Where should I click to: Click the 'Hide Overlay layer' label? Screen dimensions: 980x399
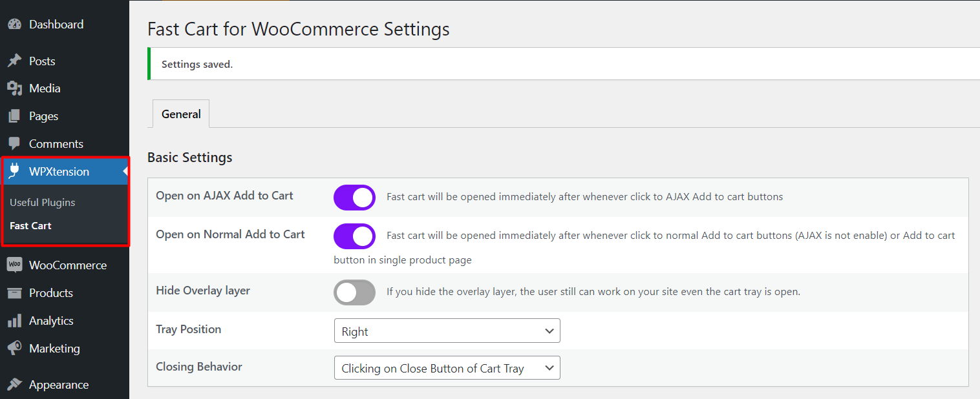(203, 291)
